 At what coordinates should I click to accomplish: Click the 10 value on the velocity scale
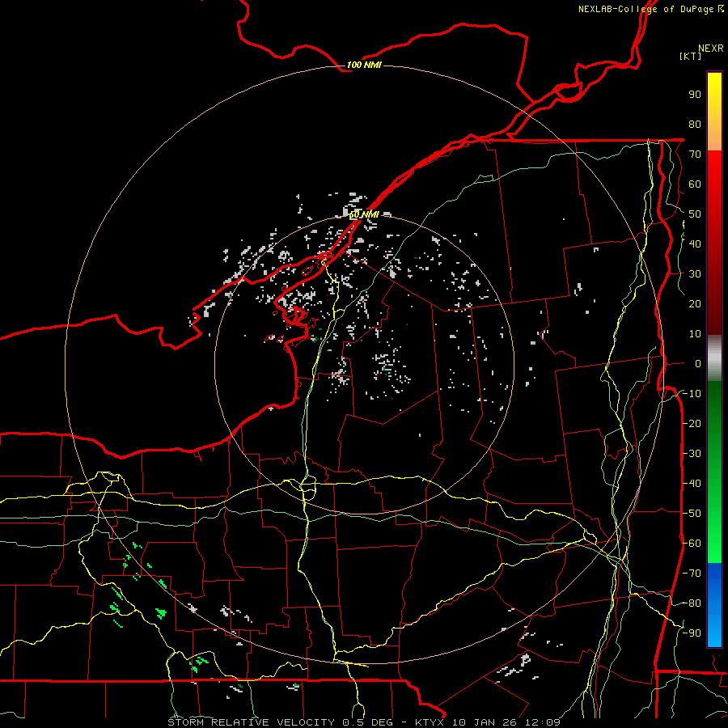[695, 334]
